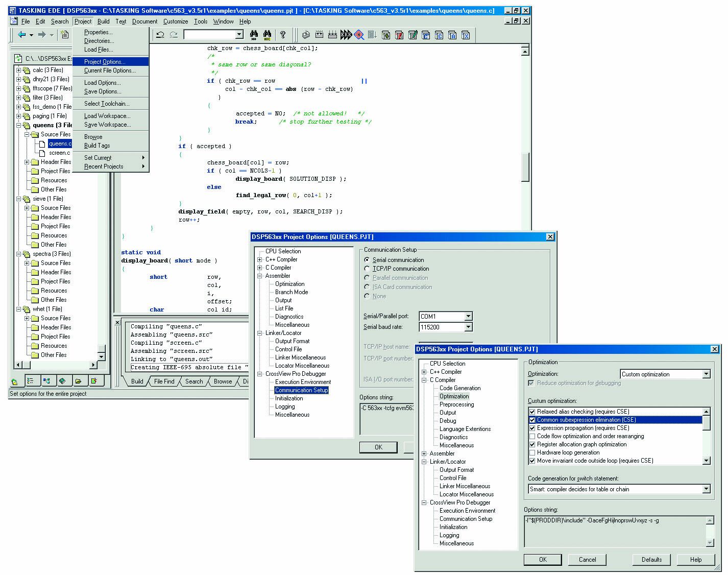Click the red diamond debugger toolbar icon
This screenshot has height=575, width=728.
tap(359, 35)
